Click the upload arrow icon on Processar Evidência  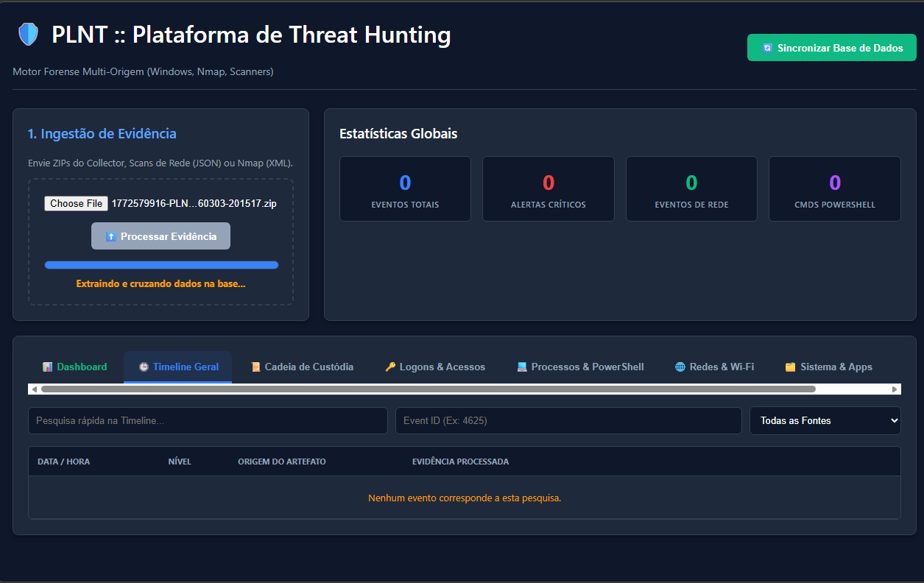click(x=110, y=236)
